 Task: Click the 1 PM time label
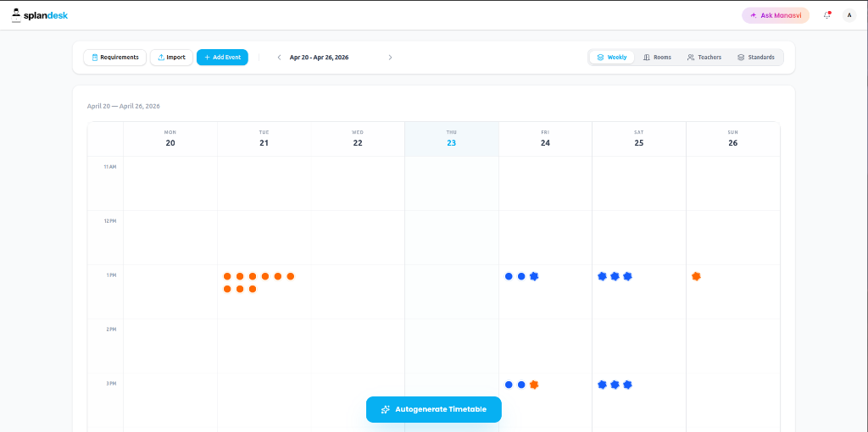(111, 275)
